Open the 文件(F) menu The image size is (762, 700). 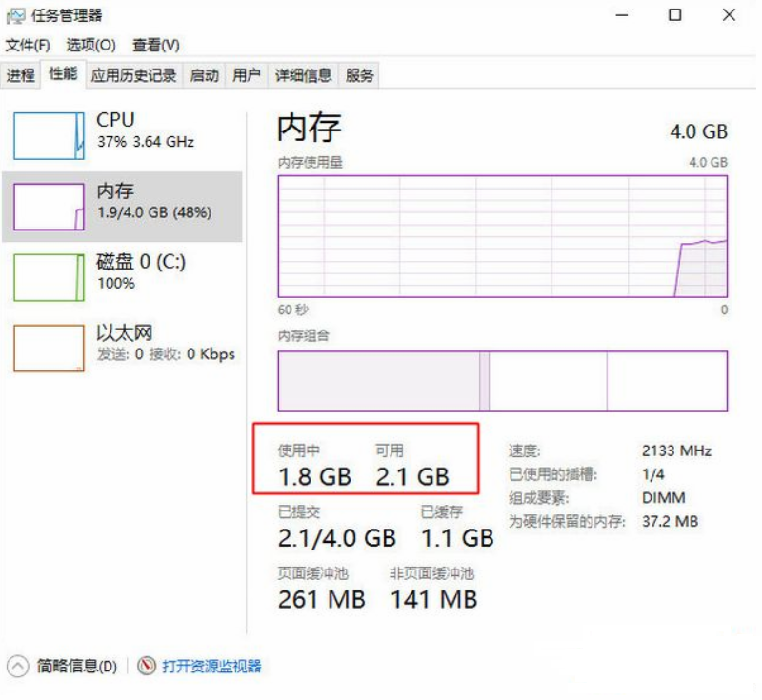coord(26,45)
